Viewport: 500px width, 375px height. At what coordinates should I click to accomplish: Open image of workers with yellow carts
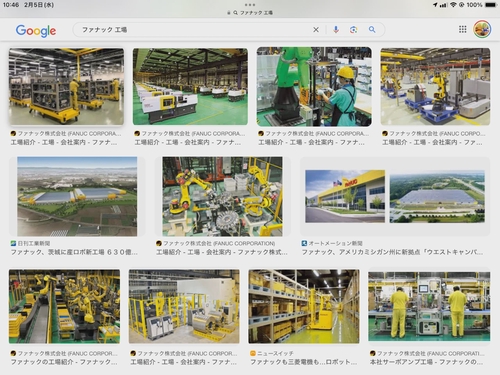pos(66,86)
